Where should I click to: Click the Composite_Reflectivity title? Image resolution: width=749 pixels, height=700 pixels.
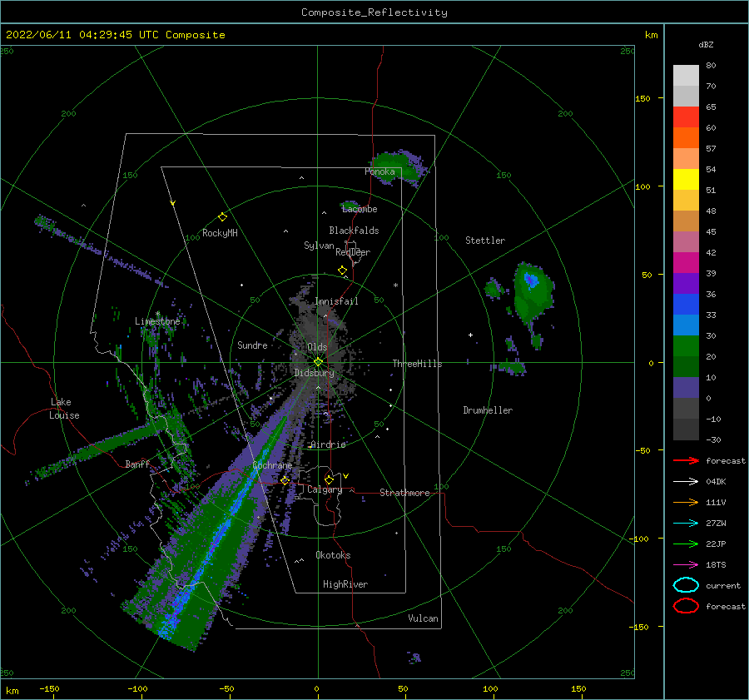[374, 12]
